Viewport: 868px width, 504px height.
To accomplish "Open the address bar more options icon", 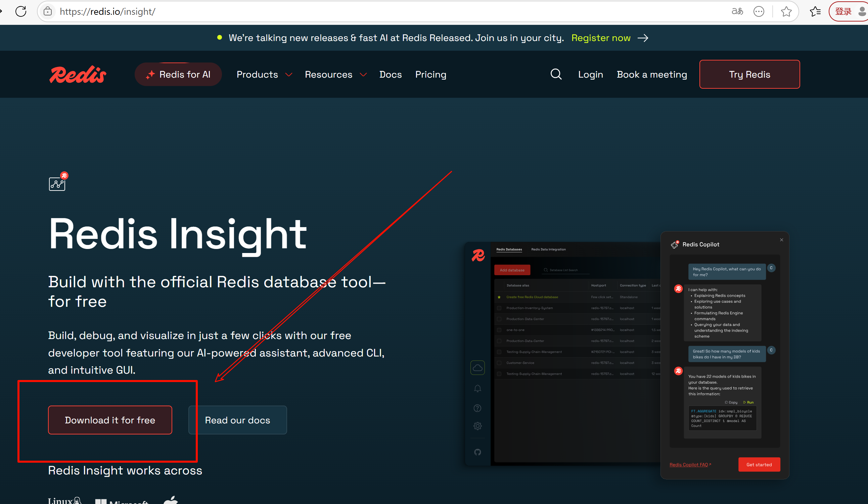I will point(759,11).
